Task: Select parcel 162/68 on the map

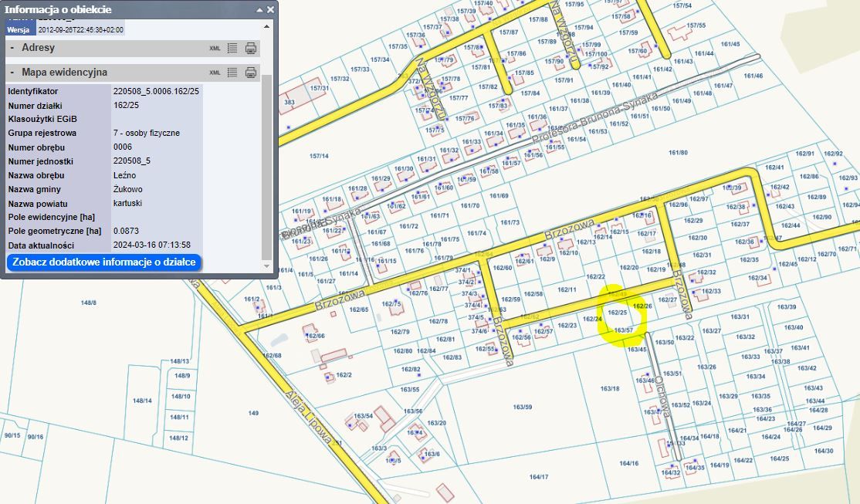Action: click(x=272, y=355)
